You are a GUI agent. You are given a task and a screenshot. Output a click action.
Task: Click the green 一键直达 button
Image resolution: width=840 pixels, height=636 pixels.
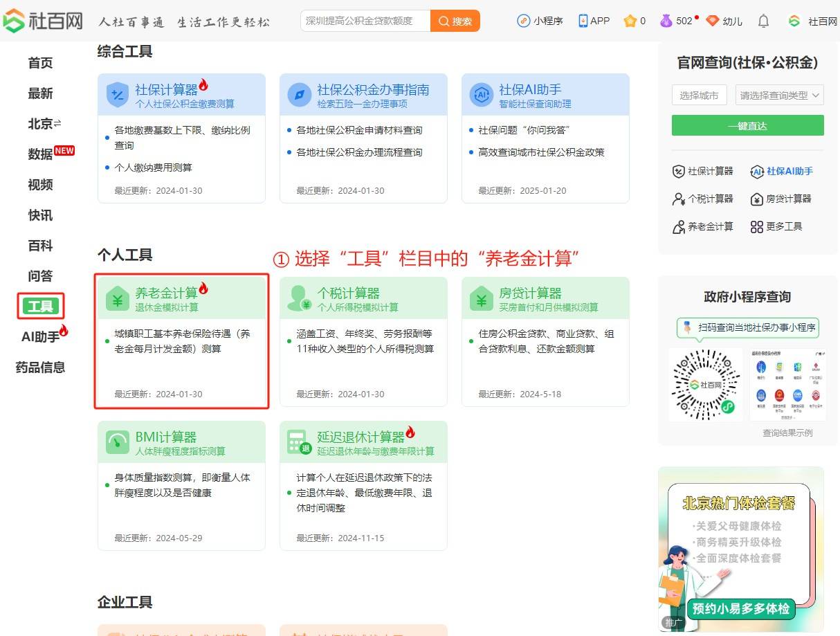tap(747, 126)
